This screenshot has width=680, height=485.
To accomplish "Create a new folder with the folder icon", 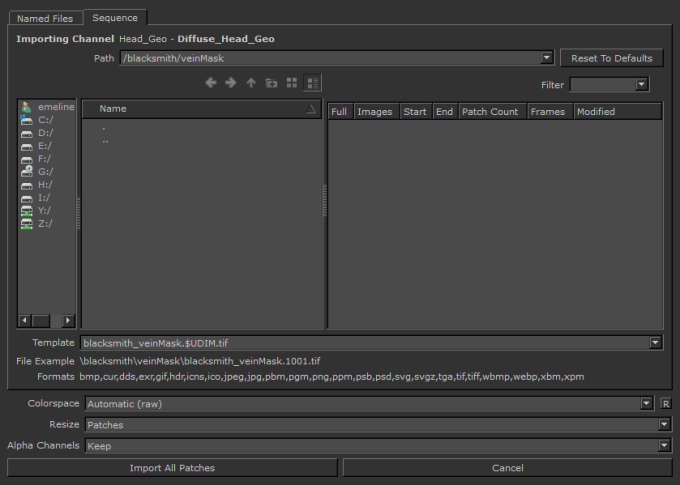I will coord(271,83).
